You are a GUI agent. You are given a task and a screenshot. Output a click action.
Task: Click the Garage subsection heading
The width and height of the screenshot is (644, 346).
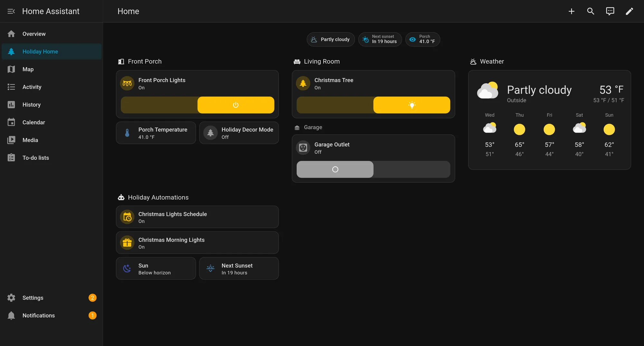point(308,127)
